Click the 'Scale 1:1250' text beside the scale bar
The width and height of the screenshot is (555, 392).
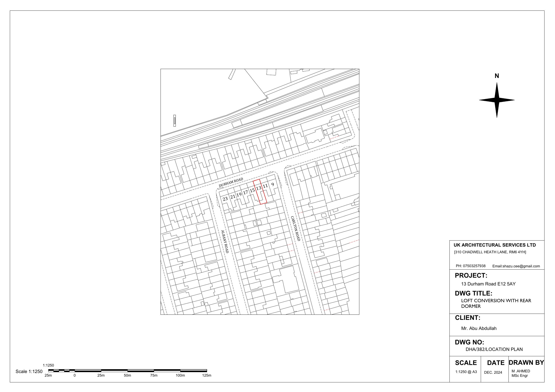[29, 371]
